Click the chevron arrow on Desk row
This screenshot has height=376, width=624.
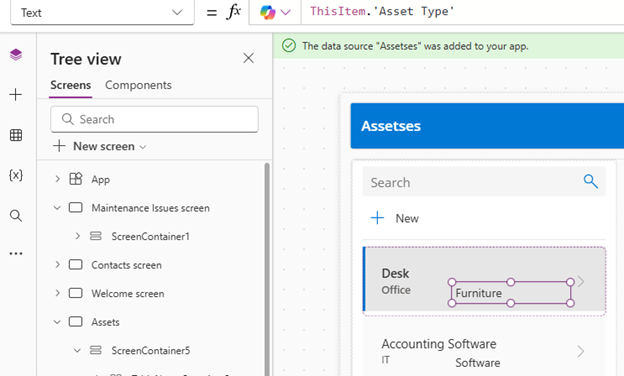(581, 282)
